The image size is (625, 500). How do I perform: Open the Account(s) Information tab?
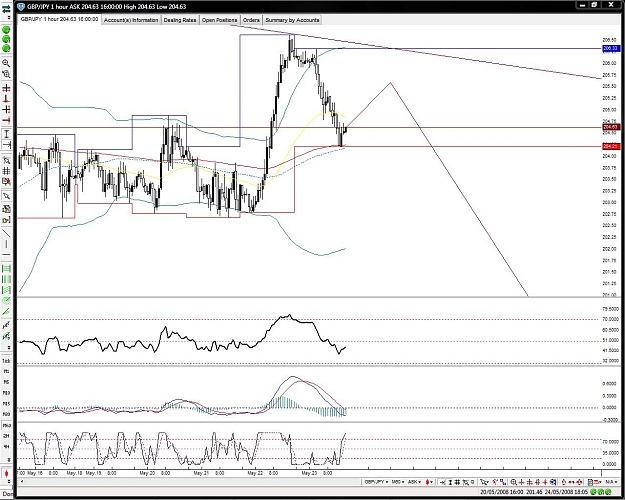[x=131, y=20]
